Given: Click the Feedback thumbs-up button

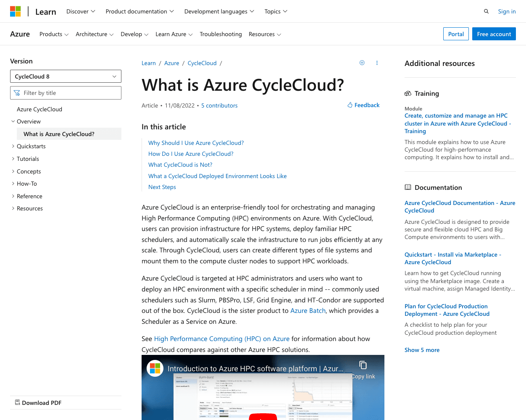Looking at the screenshot, I should pos(363,105).
